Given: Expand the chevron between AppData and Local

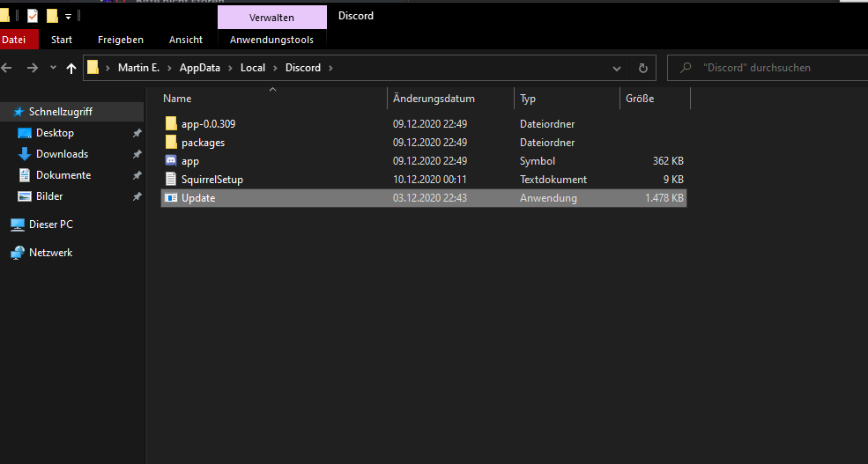Looking at the screenshot, I should click(230, 68).
